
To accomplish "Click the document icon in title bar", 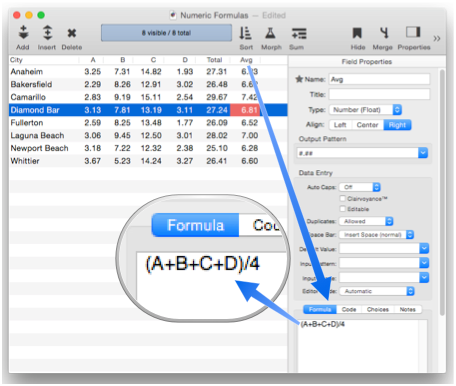I will pos(173,15).
